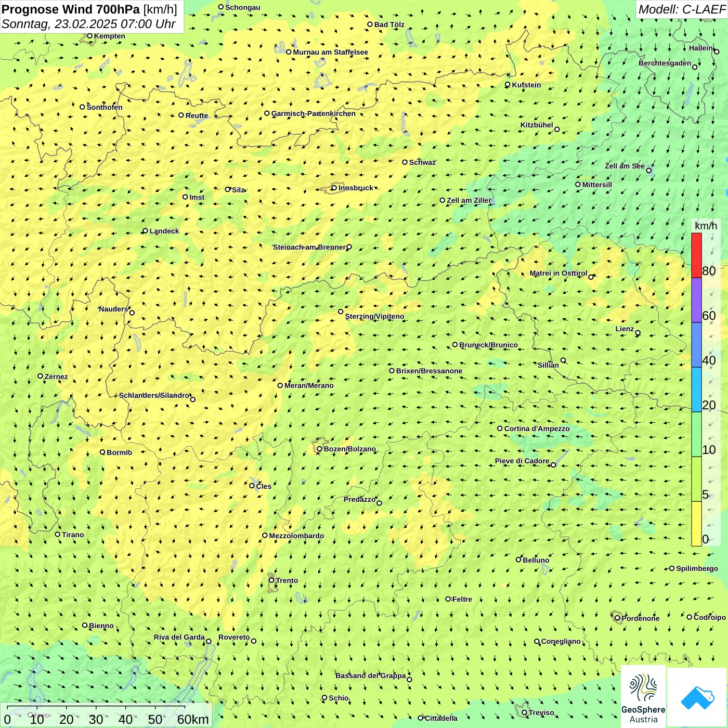728x728 pixels.
Task: Click the 'Sillian' label
Action: (549, 365)
